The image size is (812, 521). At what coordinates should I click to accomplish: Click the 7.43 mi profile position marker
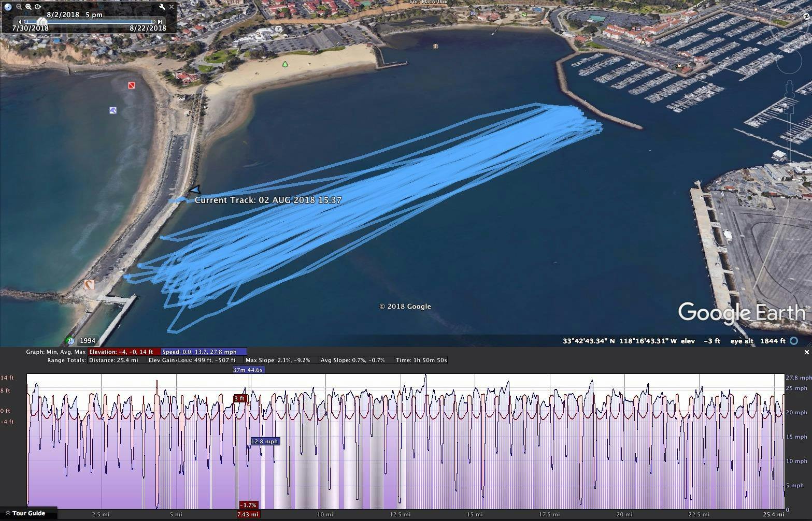click(x=248, y=514)
